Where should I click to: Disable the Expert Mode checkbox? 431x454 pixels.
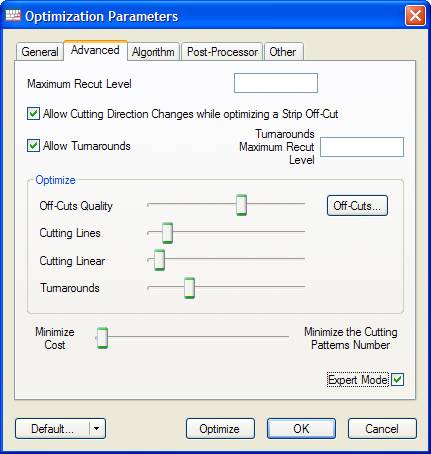click(397, 380)
